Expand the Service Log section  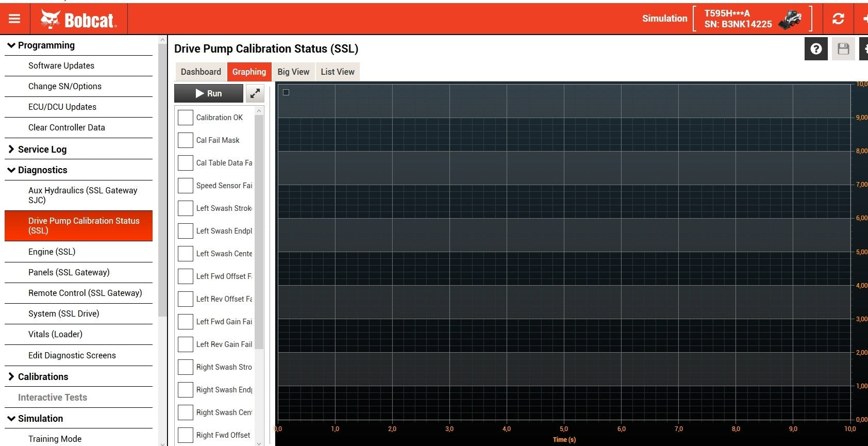[x=11, y=149]
